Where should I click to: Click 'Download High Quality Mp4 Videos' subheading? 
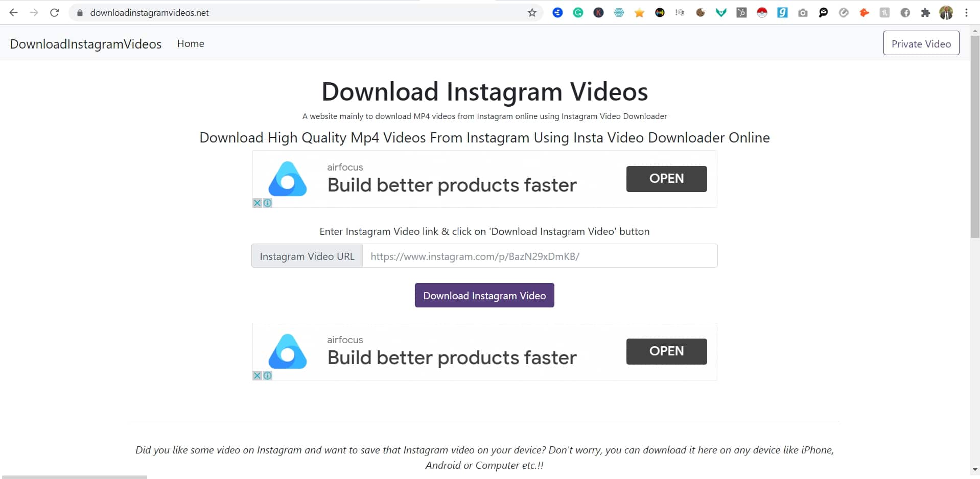coord(484,138)
